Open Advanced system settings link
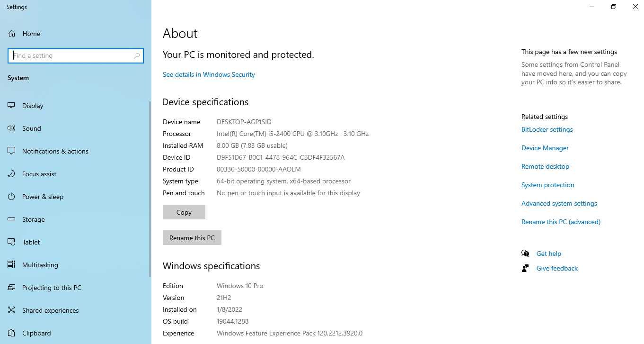Image resolution: width=644 pixels, height=344 pixels. point(559,203)
